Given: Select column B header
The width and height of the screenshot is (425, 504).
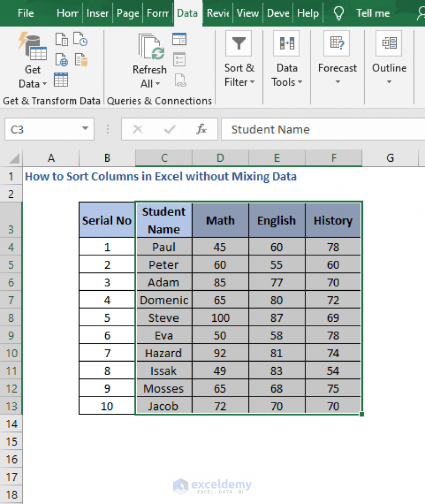Looking at the screenshot, I should tap(107, 158).
